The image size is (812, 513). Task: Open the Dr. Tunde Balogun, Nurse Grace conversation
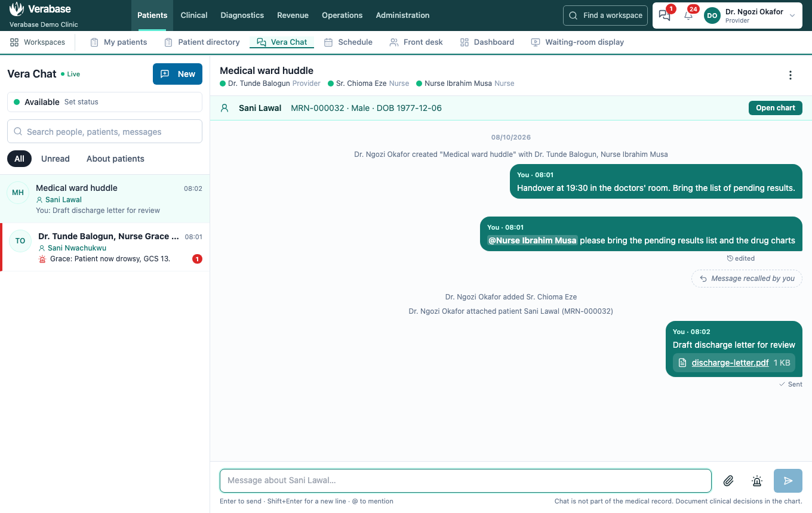(x=104, y=248)
